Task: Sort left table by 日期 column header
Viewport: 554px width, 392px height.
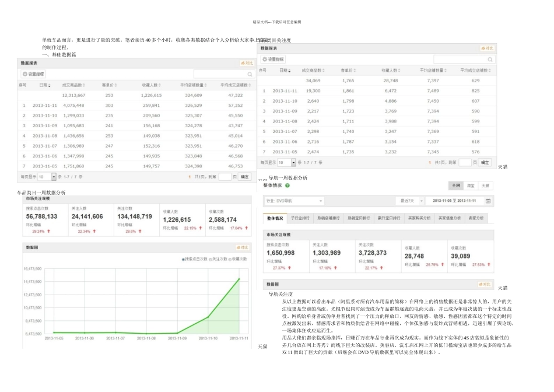Action: click(44, 85)
